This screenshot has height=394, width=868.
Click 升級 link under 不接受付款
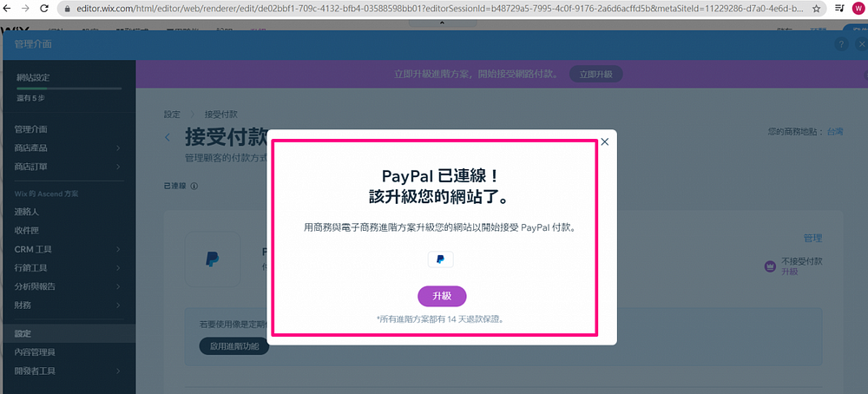pos(789,271)
